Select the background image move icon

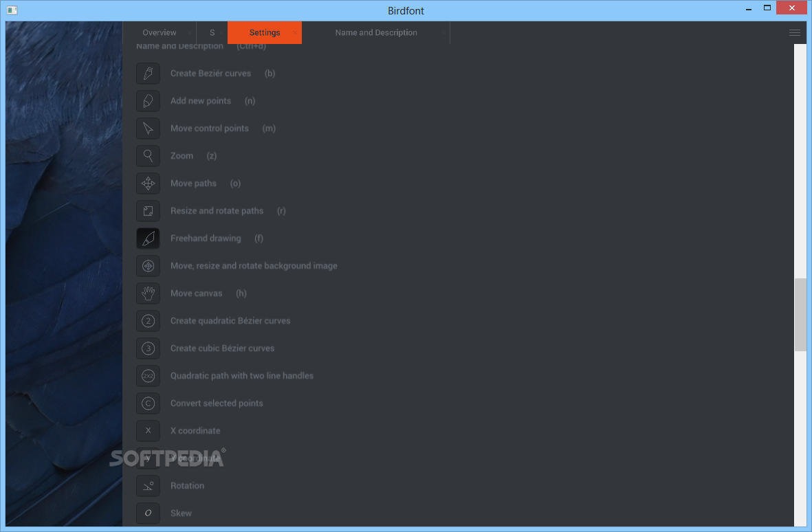coord(148,265)
